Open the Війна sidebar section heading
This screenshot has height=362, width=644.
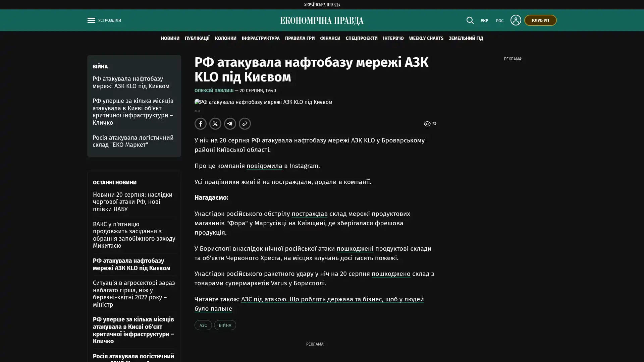(100, 67)
